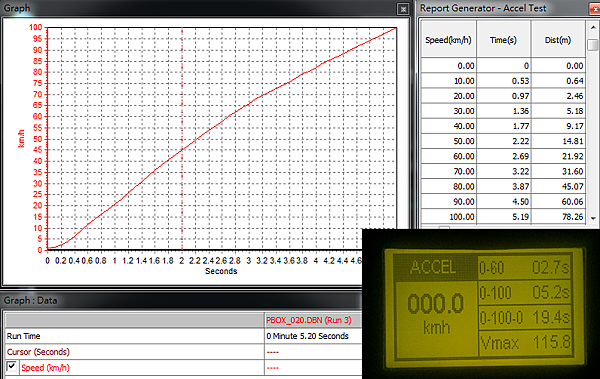Click the Speed (km/h) channel label
Image resolution: width=600 pixels, height=379 pixels.
45,368
